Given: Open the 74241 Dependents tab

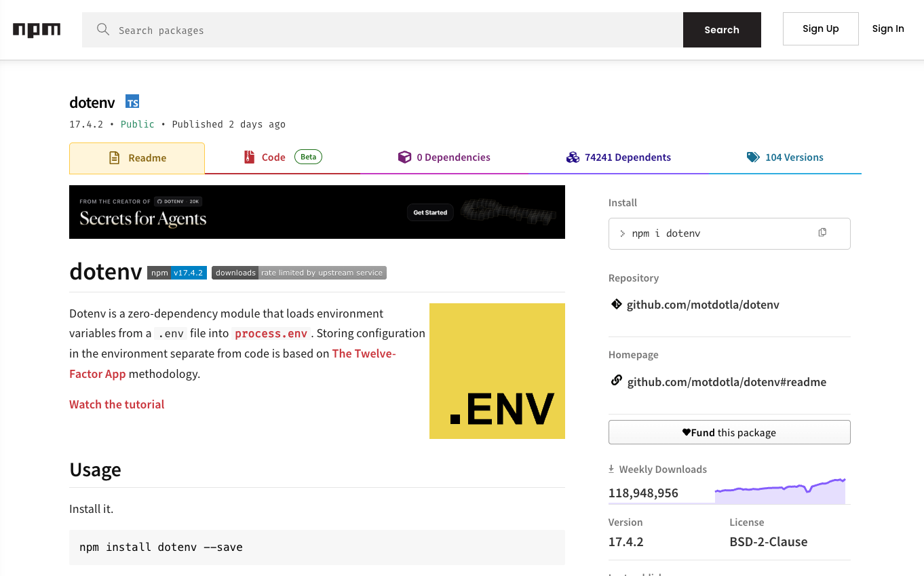Looking at the screenshot, I should pos(619,157).
